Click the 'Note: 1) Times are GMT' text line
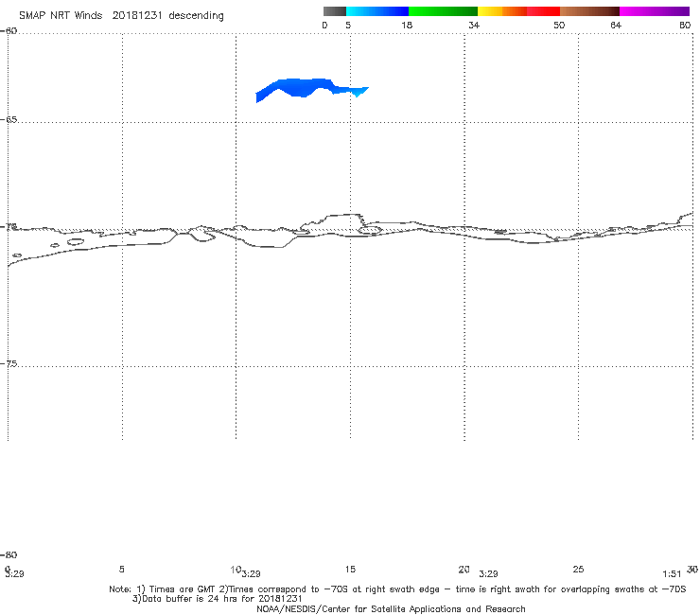Viewport: 700px width, 615px height. (x=397, y=589)
